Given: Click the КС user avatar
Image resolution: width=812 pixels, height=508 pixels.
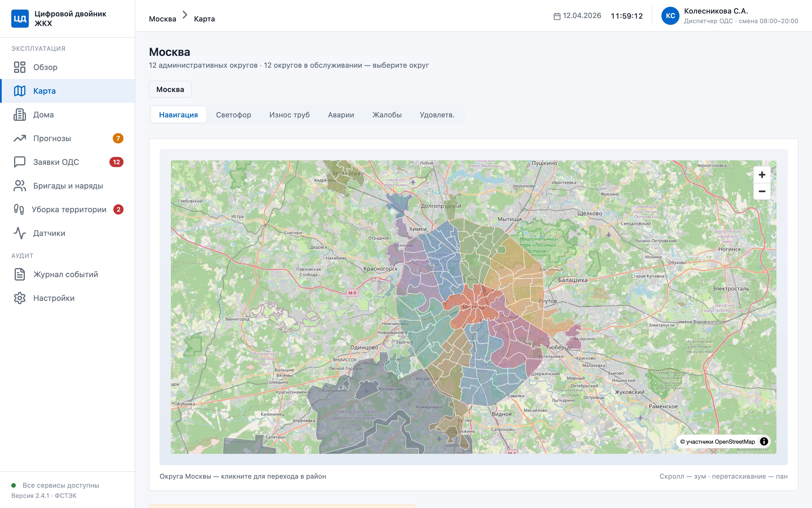Looking at the screenshot, I should (670, 16).
